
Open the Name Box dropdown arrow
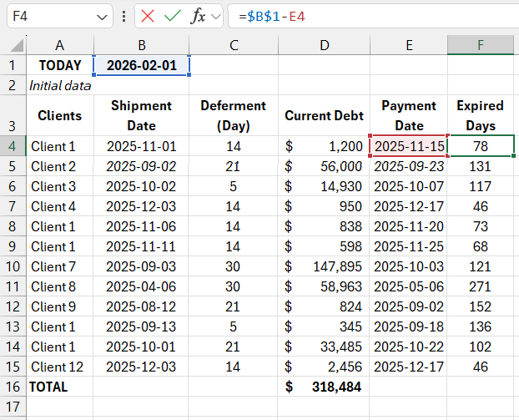point(102,17)
